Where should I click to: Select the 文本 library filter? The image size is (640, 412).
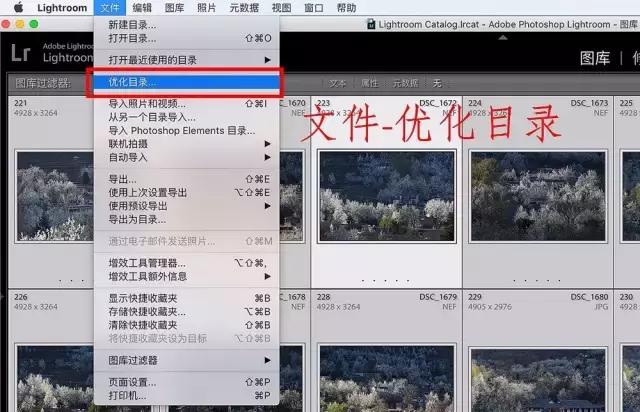click(x=337, y=83)
